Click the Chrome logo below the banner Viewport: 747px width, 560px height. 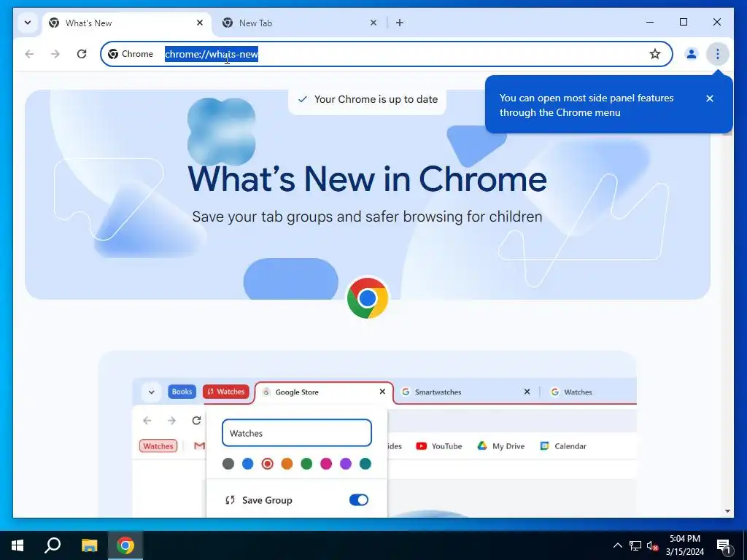click(x=368, y=298)
